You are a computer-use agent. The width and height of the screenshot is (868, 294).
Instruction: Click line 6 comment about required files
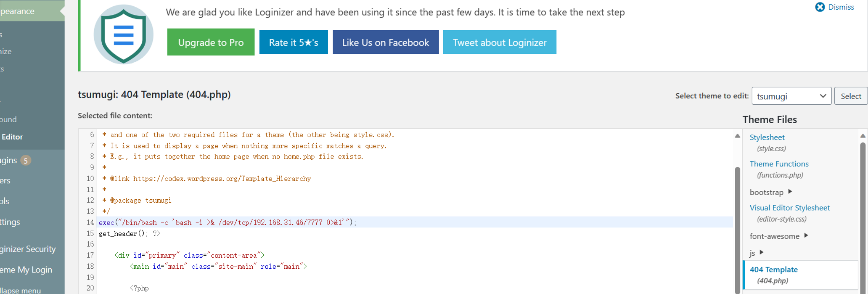248,135
